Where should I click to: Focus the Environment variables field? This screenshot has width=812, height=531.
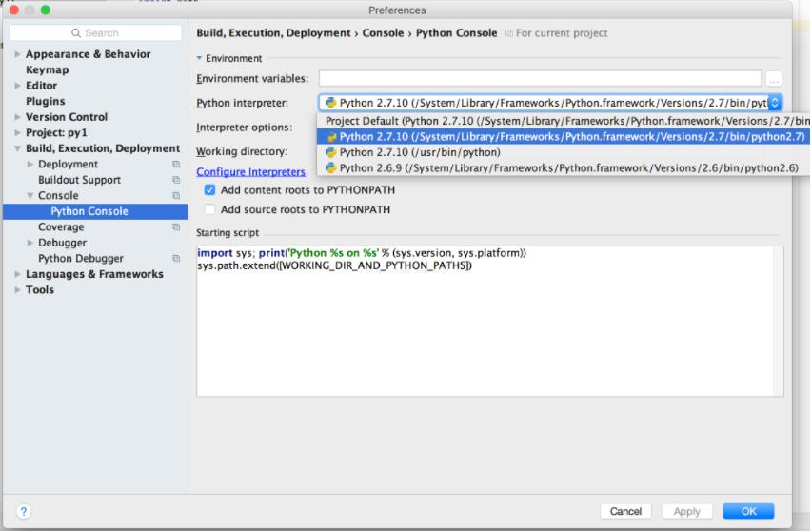(540, 79)
